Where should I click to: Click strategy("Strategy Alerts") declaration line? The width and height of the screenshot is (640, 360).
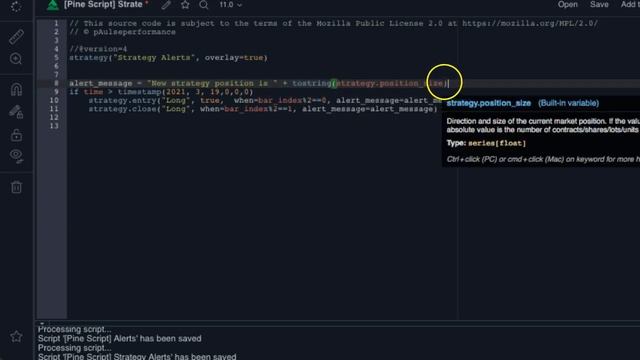pyautogui.click(x=168, y=58)
